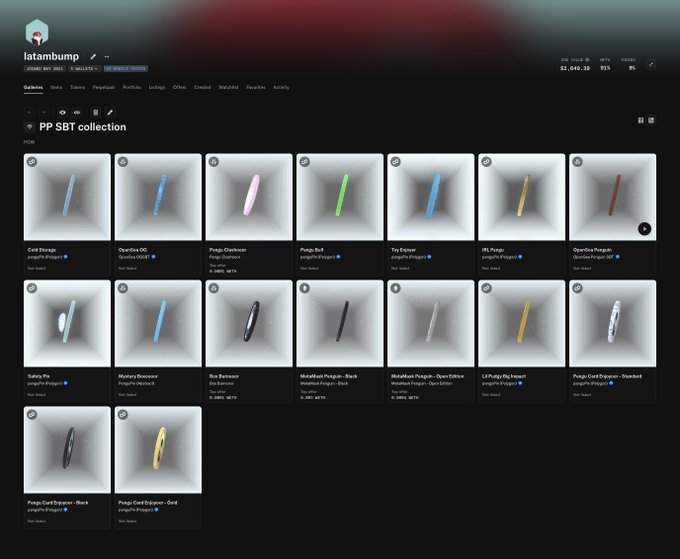This screenshot has width=680, height=559.
Task: Click chain badge on Pengu Card Enjoyooor - Gold
Action: tap(123, 415)
